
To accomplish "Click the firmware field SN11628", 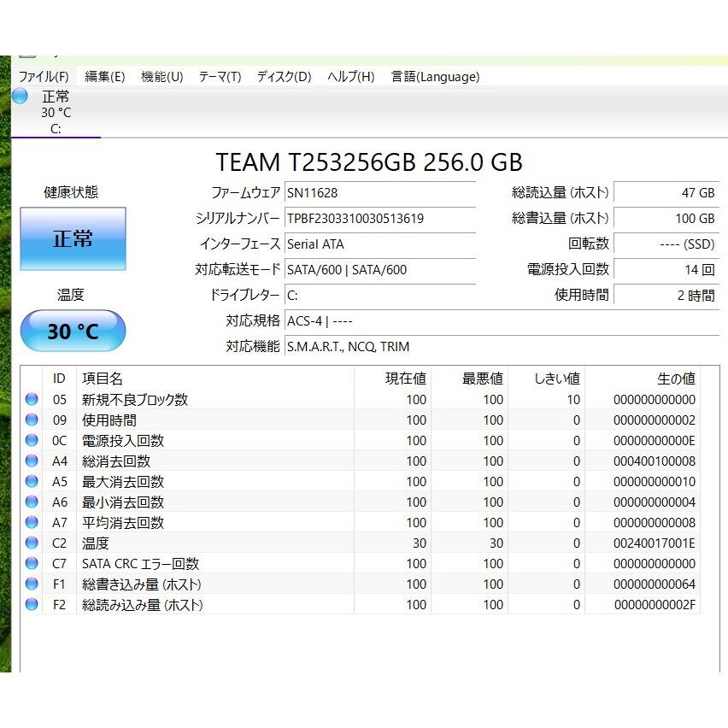I will point(379,192).
